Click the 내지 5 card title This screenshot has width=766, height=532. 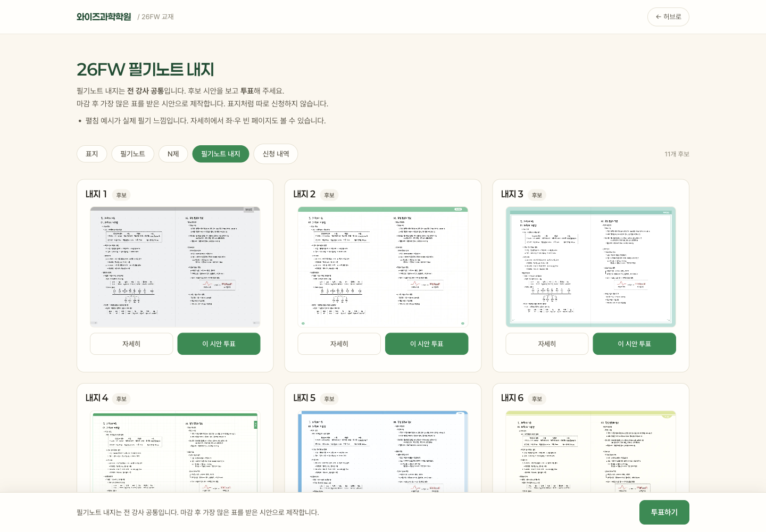[x=304, y=398]
